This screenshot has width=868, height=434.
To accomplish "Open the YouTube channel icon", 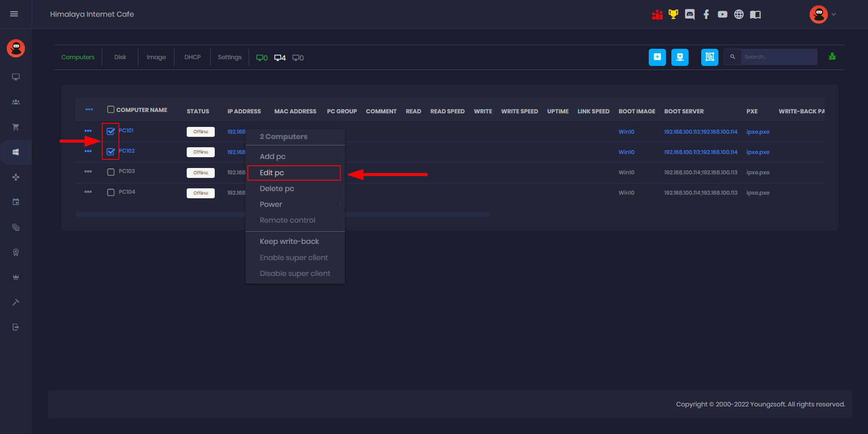I will pyautogui.click(x=722, y=14).
